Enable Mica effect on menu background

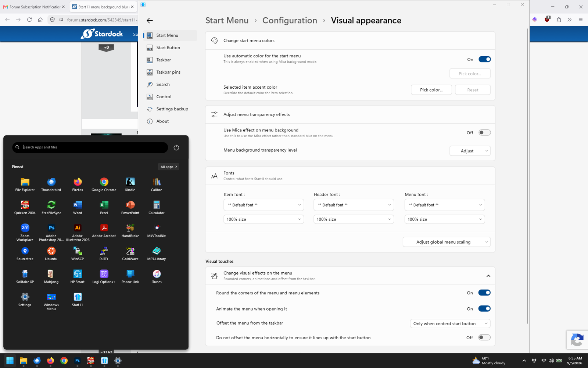pos(484,132)
